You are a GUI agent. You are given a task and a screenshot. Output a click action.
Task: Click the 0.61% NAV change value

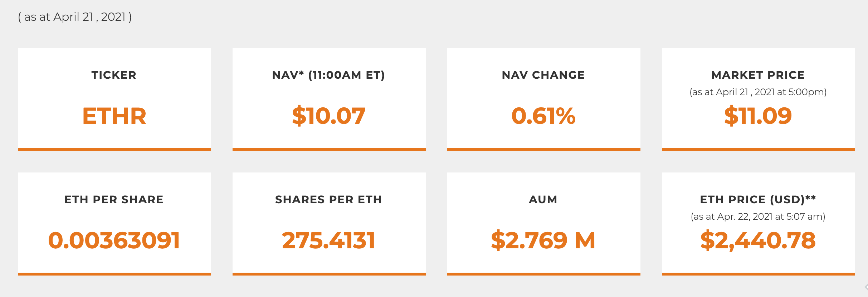point(543,116)
